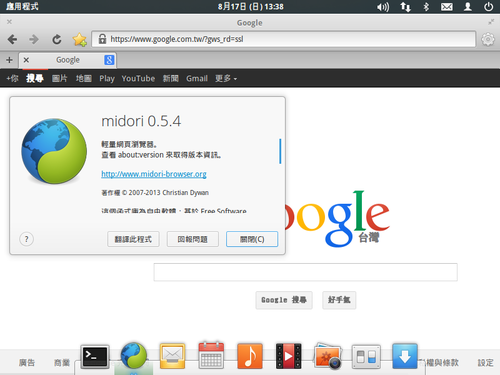Open Gmail in Google bar
This screenshot has width=500, height=375.
point(197,79)
